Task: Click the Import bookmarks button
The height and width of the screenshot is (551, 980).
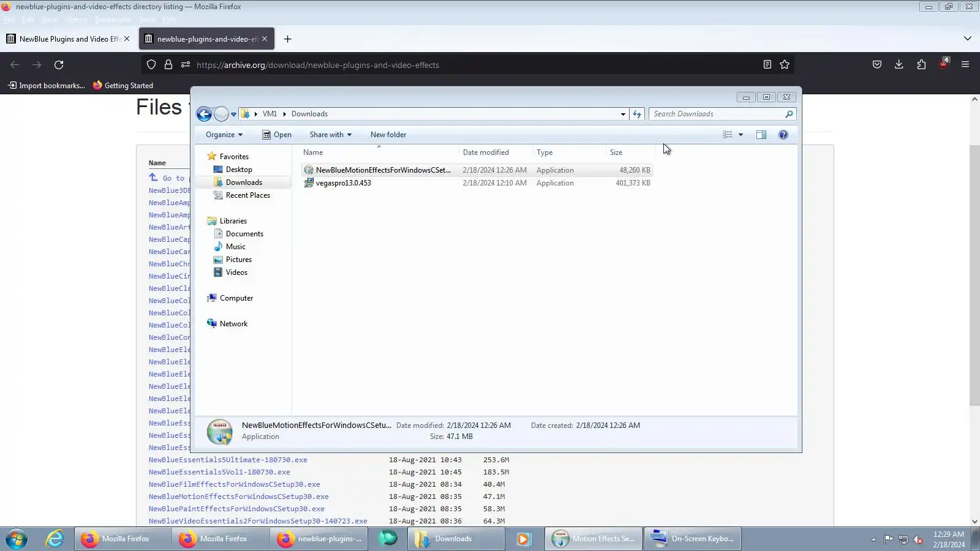Action: (x=47, y=86)
